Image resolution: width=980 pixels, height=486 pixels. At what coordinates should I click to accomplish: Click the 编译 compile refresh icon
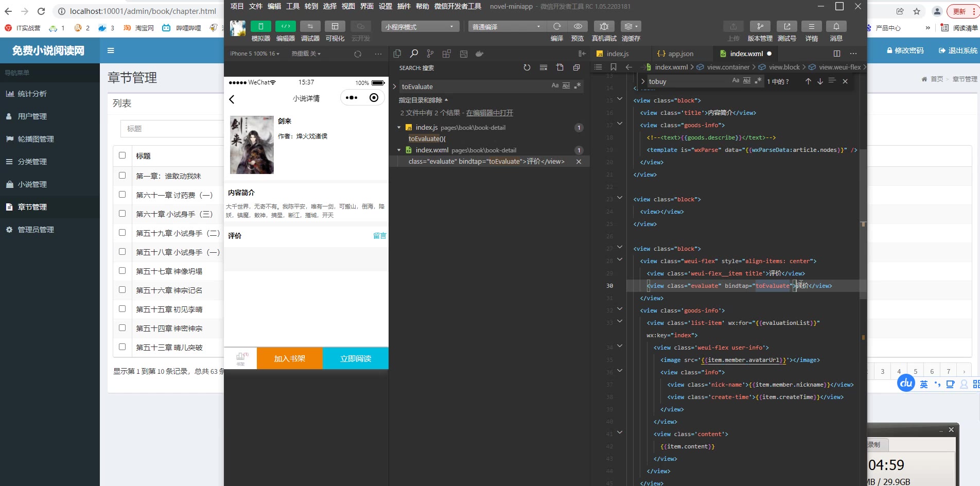click(x=557, y=26)
